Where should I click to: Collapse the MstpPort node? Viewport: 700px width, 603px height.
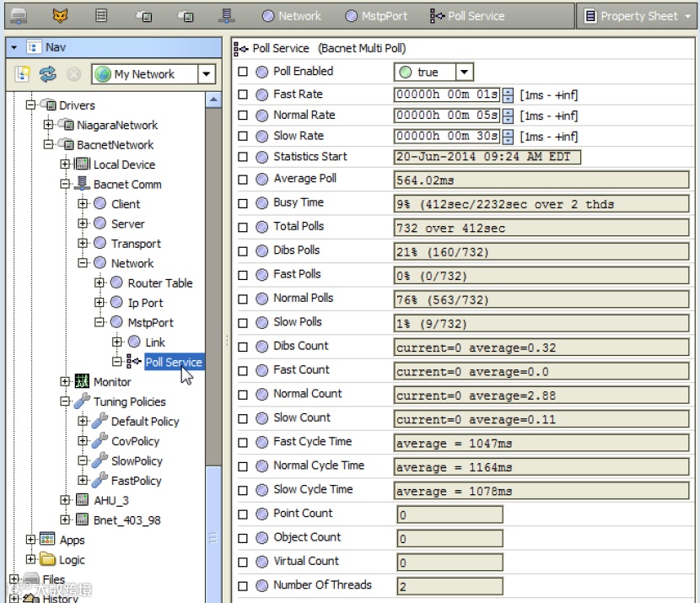(100, 322)
